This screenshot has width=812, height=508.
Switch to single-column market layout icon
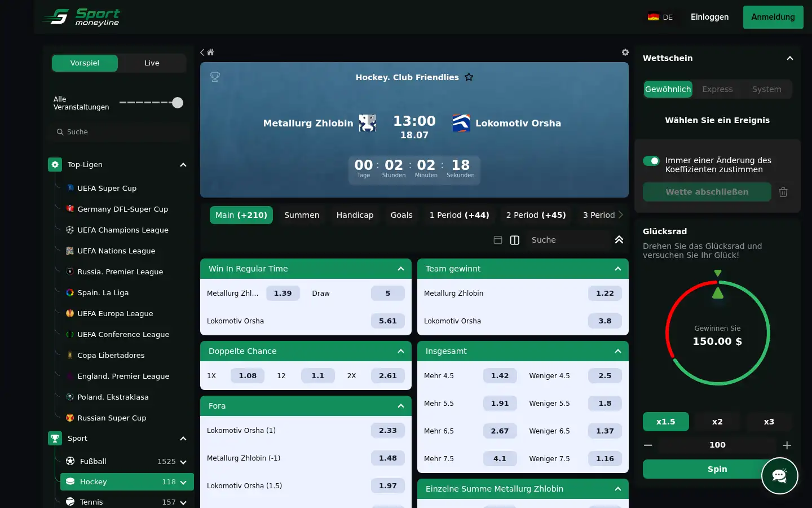(x=498, y=240)
